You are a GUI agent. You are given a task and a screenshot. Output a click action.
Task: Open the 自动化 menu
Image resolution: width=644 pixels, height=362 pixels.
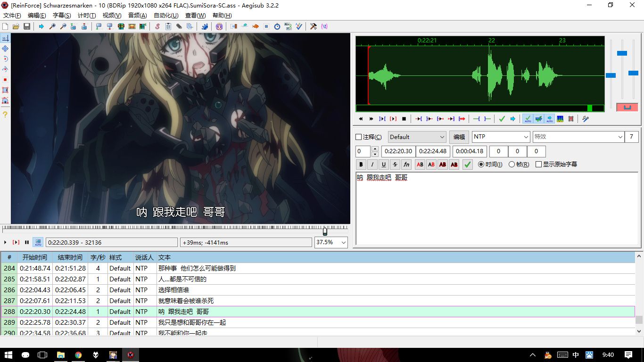(x=166, y=16)
